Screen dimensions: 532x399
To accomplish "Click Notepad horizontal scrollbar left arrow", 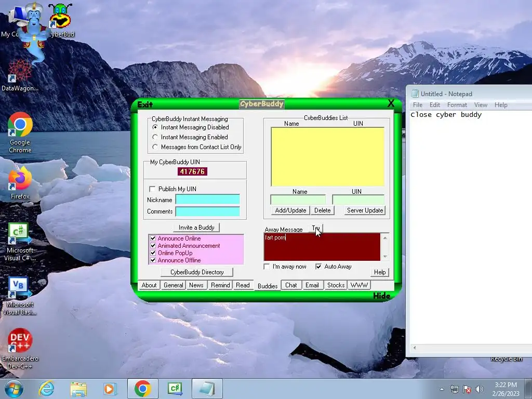I will coord(414,348).
